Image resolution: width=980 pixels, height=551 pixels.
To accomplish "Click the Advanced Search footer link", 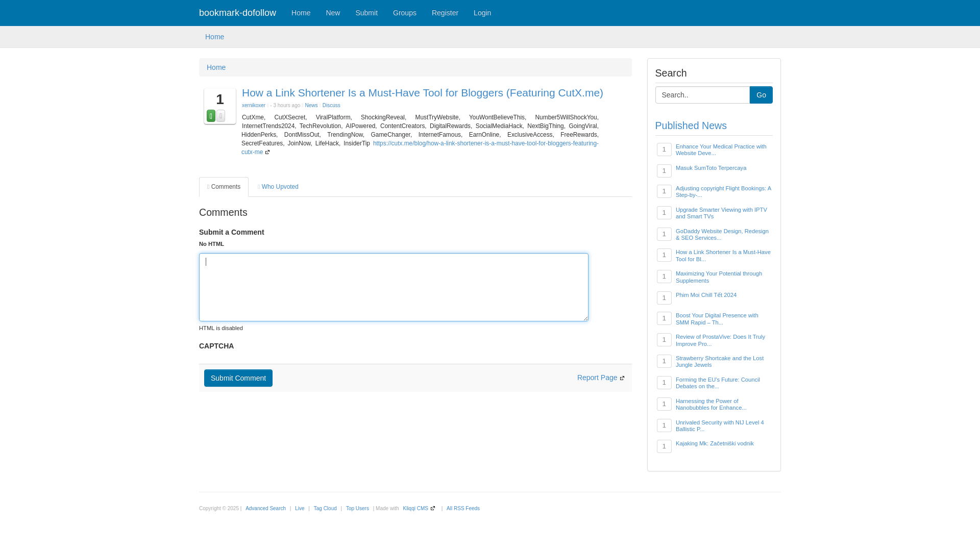I will pyautogui.click(x=265, y=509).
